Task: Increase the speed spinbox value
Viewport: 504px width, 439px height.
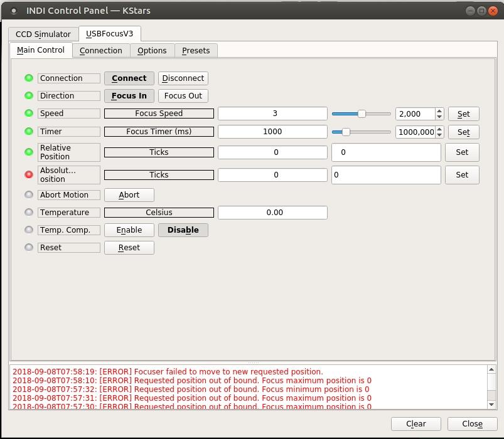Action: (439, 111)
